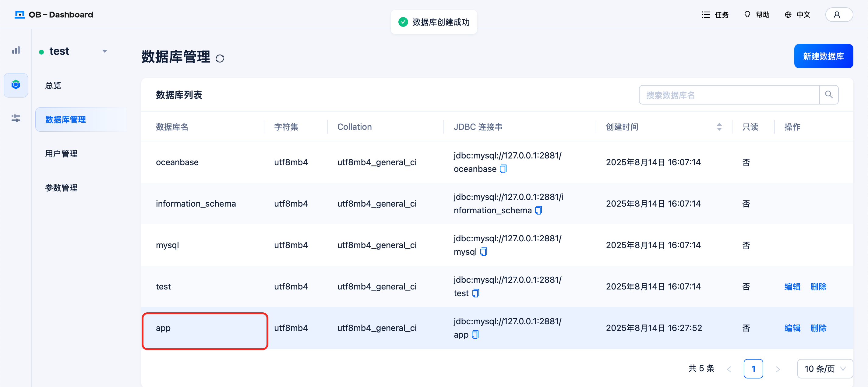Copy the app JDBC connection string

click(475, 335)
